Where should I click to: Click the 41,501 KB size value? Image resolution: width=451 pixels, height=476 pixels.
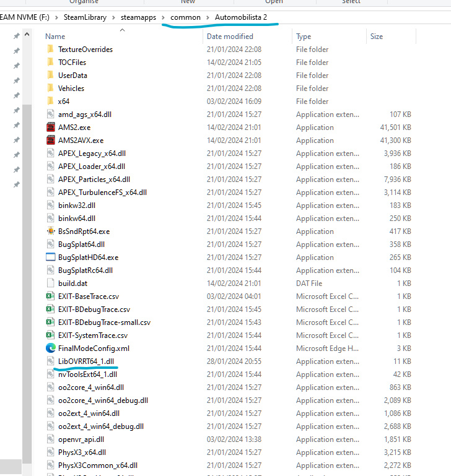point(395,127)
